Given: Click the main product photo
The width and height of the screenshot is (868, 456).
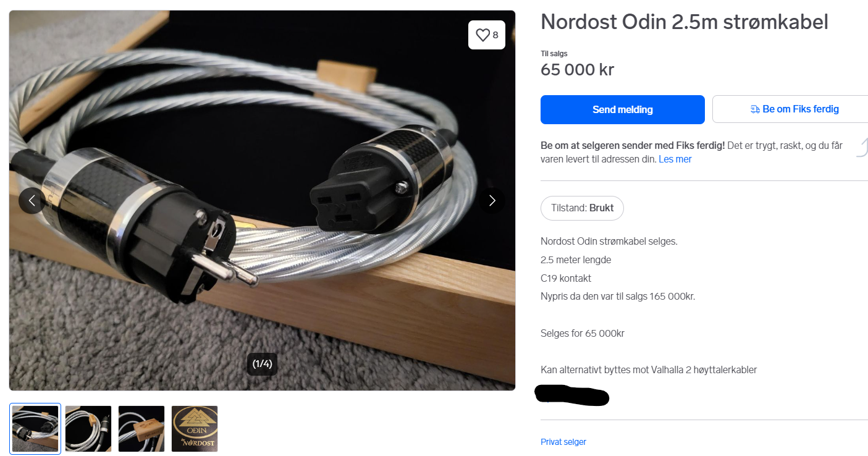Looking at the screenshot, I should (x=262, y=200).
